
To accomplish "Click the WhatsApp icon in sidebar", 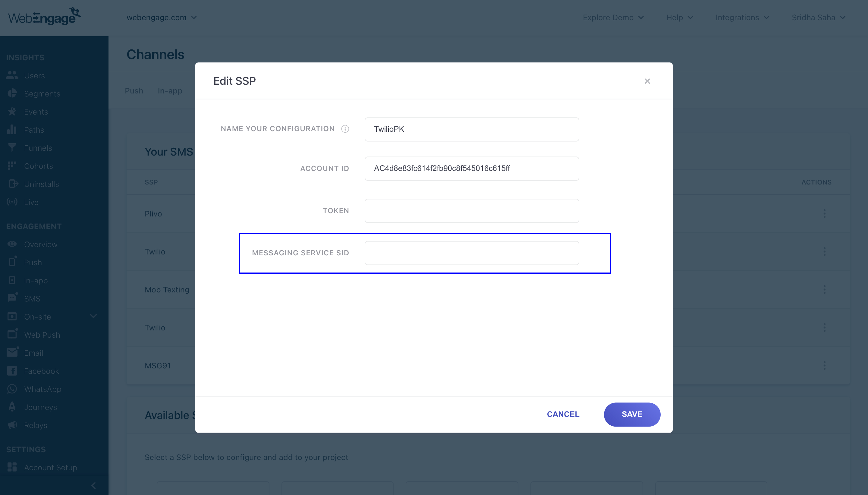I will tap(12, 389).
